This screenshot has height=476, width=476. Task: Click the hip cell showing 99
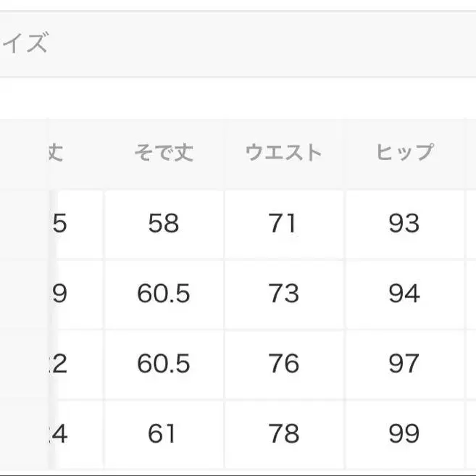coord(404,433)
